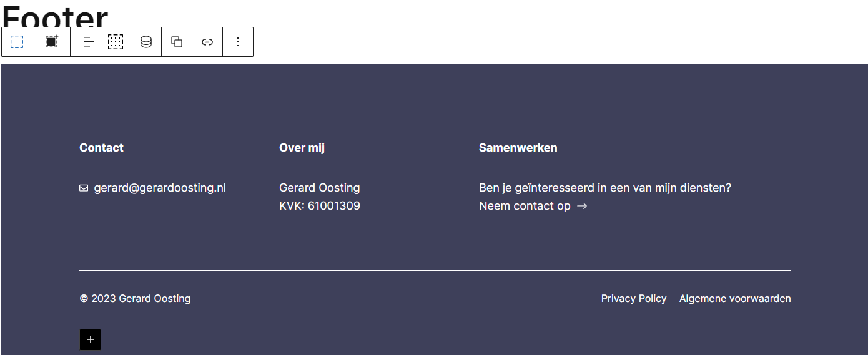Click the arrow after 'Neem contact op'

coord(582,206)
